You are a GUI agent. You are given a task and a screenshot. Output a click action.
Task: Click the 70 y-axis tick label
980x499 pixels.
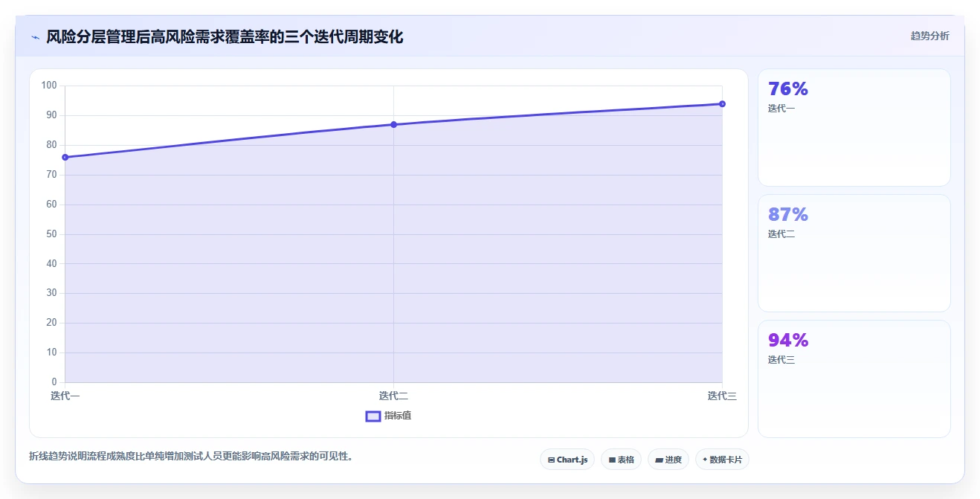[x=51, y=175]
